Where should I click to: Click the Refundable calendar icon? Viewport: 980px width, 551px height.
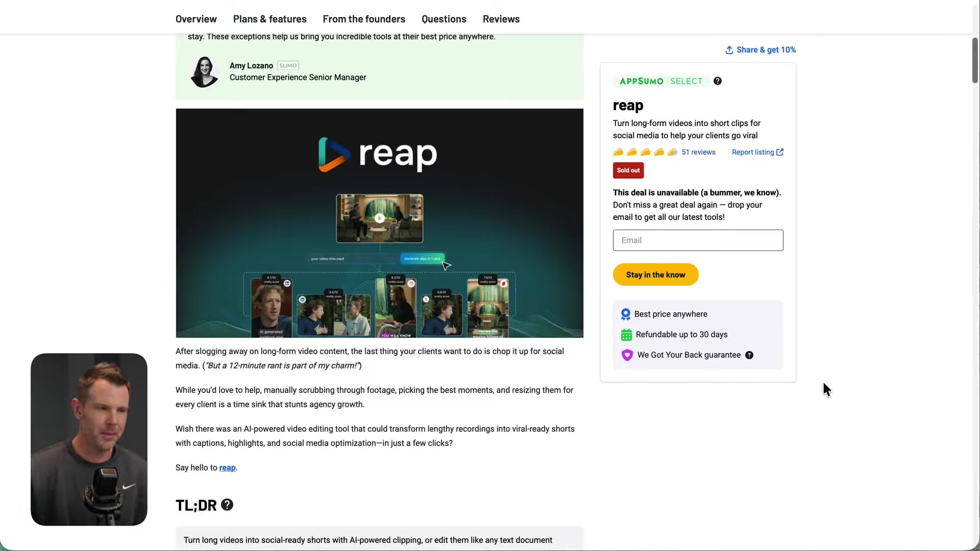626,335
